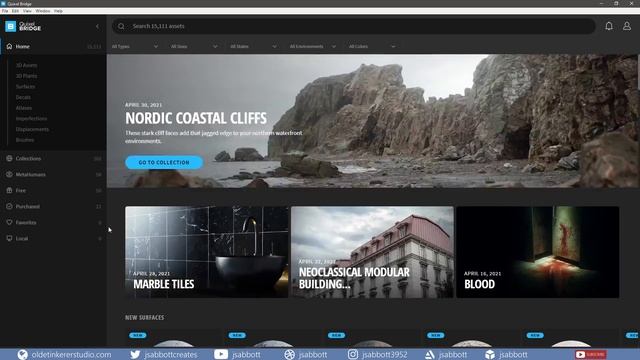Open the Blood collection card
Image resolution: width=640 pixels, height=360 pixels.
[x=538, y=252]
